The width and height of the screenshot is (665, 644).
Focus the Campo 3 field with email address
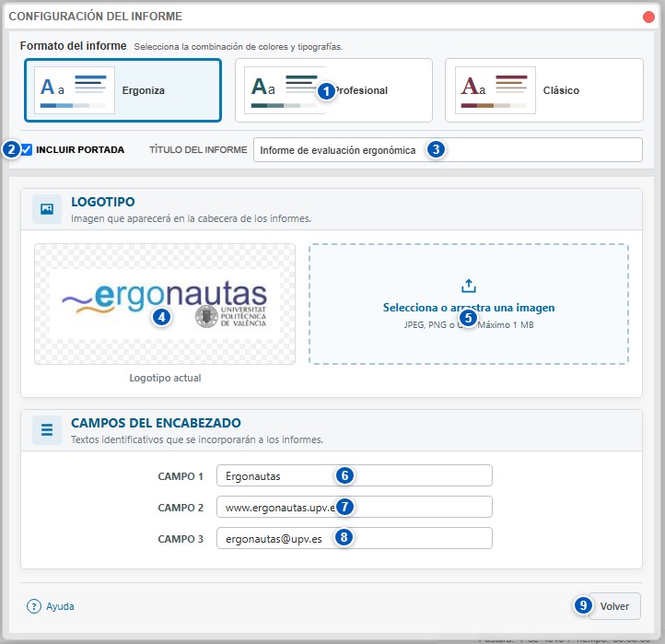click(355, 538)
